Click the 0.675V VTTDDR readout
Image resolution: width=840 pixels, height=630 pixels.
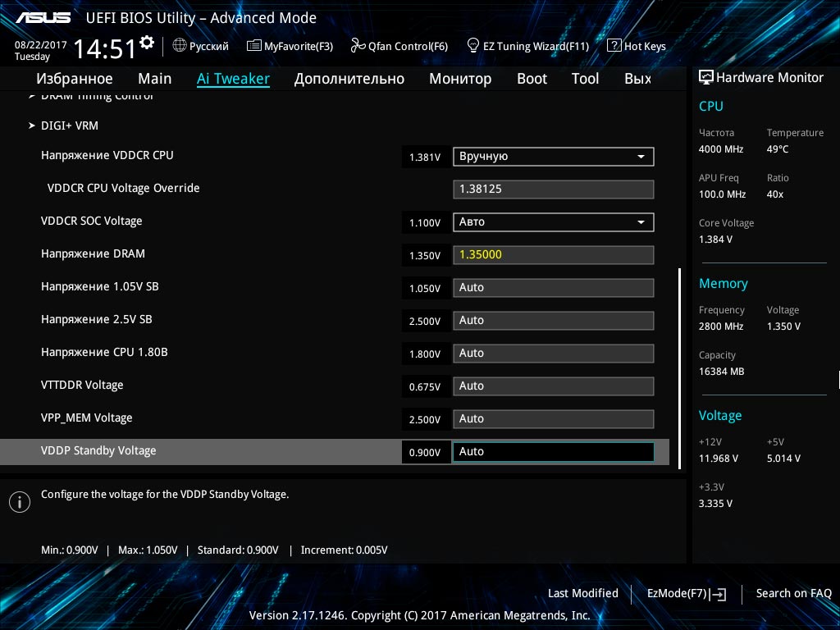425,387
